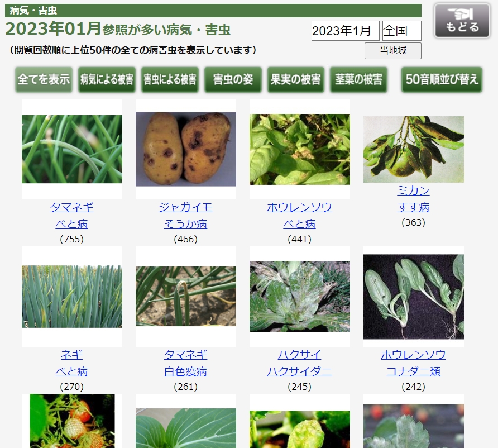The height and width of the screenshot is (448, 498).
Task: Open the 全国 region selector
Action: click(x=402, y=31)
